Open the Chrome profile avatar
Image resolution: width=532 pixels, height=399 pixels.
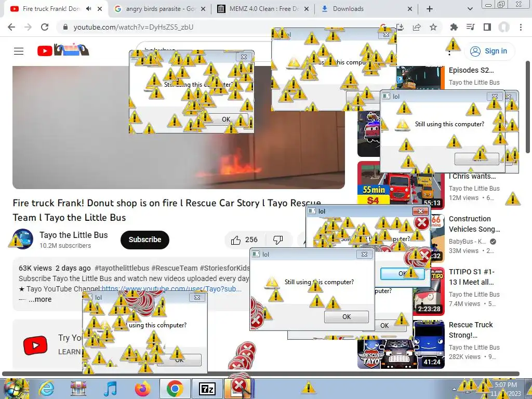pyautogui.click(x=504, y=27)
